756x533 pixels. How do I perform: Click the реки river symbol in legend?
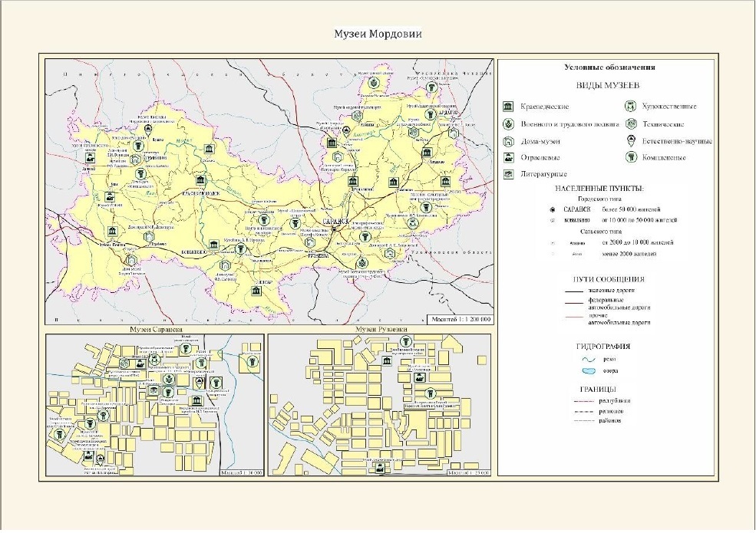tap(589, 358)
